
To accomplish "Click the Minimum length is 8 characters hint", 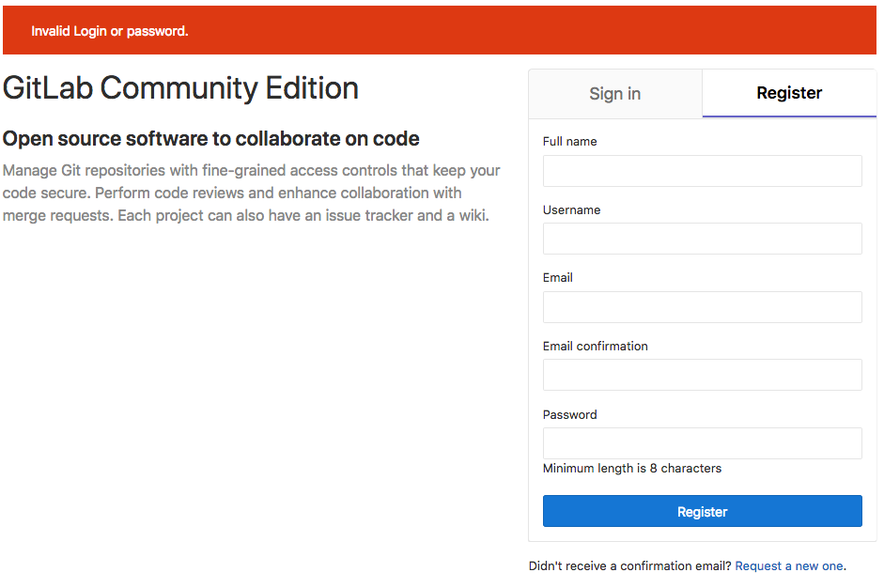I will pyautogui.click(x=632, y=469).
